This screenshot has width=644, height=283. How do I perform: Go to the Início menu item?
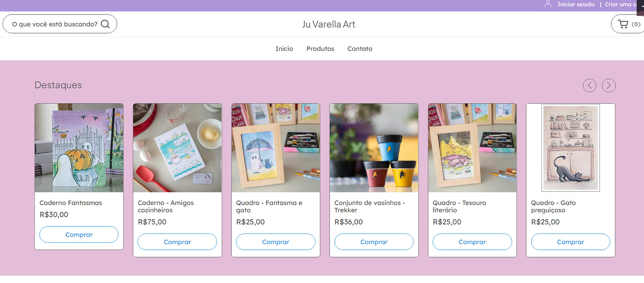[284, 49]
